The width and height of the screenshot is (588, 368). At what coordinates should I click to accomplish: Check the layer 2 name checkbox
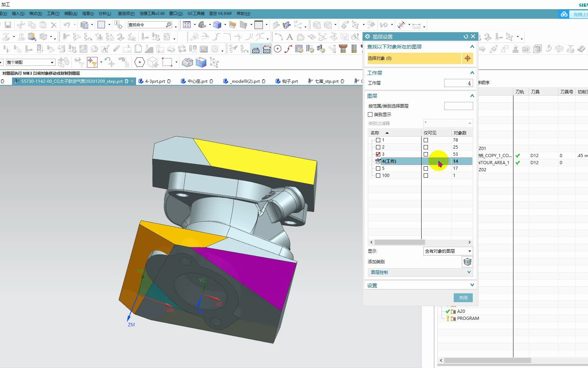point(378,147)
